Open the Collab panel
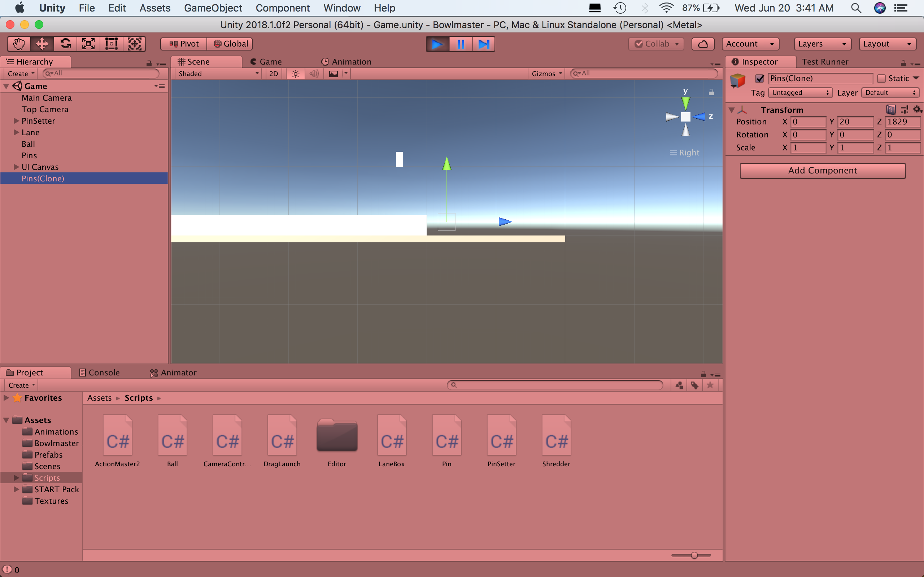The width and height of the screenshot is (924, 577). [x=655, y=44]
